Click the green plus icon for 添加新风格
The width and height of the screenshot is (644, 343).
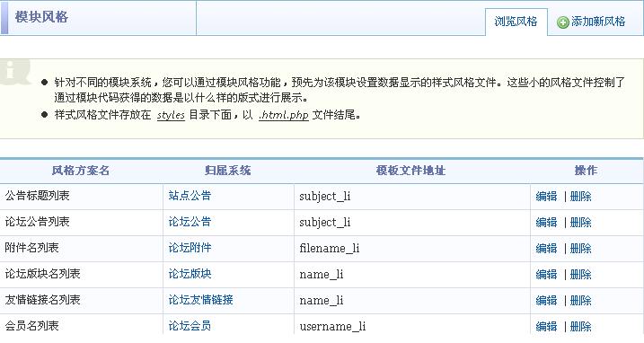pyautogui.click(x=562, y=22)
